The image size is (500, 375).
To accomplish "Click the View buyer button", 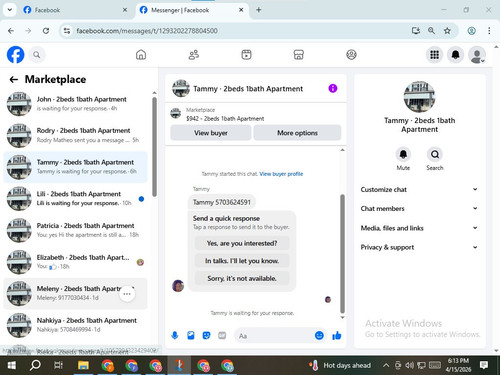I will (211, 133).
